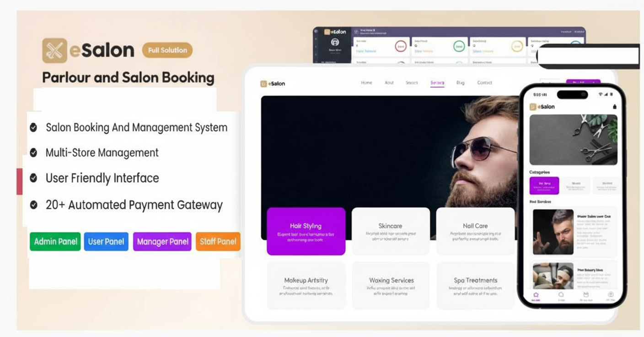Image resolution: width=644 pixels, height=337 pixels.
Task: Click the green circular badge on dashboard card
Action: pyautogui.click(x=459, y=46)
